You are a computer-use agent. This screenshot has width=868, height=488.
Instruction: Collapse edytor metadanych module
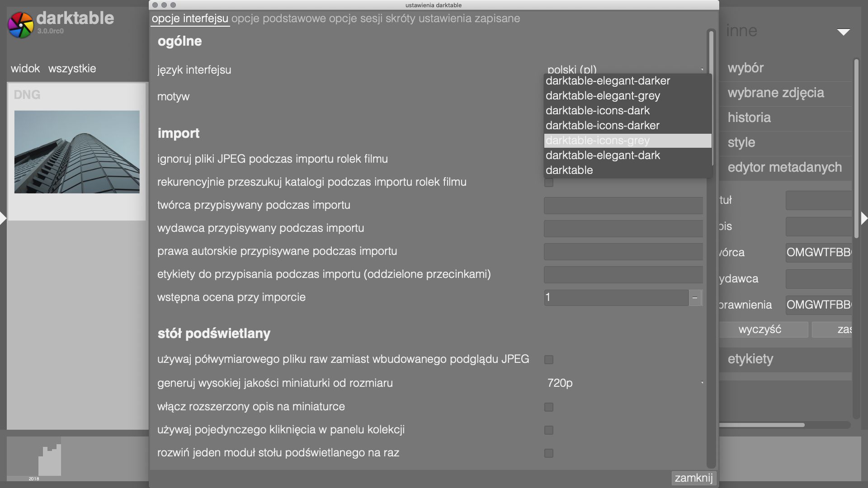(x=786, y=168)
